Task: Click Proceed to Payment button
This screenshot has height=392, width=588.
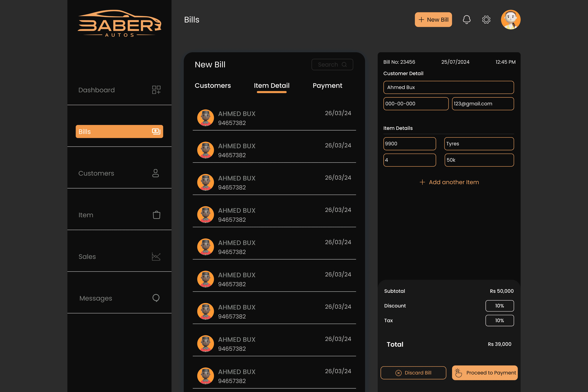Action: pyautogui.click(x=484, y=373)
